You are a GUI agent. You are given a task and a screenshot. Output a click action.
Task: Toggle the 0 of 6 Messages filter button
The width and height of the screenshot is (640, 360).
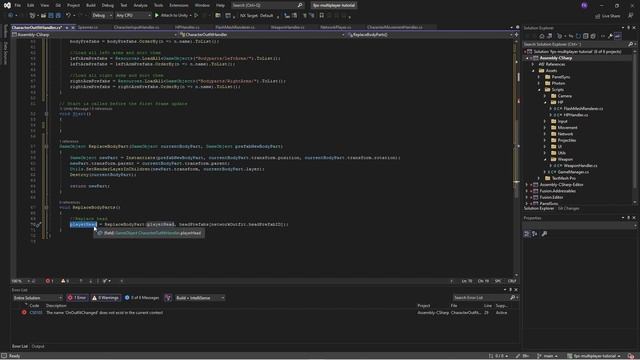coord(142,298)
